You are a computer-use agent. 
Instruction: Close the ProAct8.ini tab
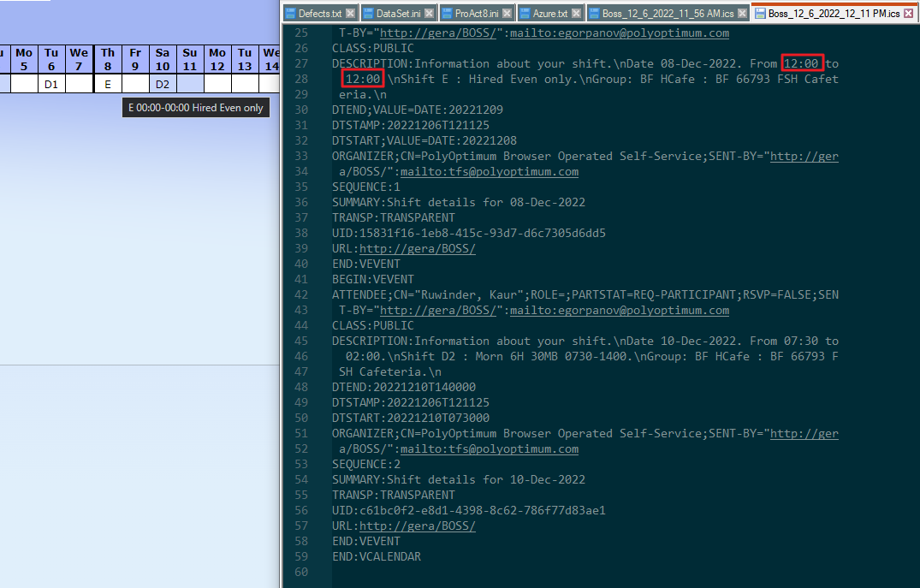pos(507,14)
